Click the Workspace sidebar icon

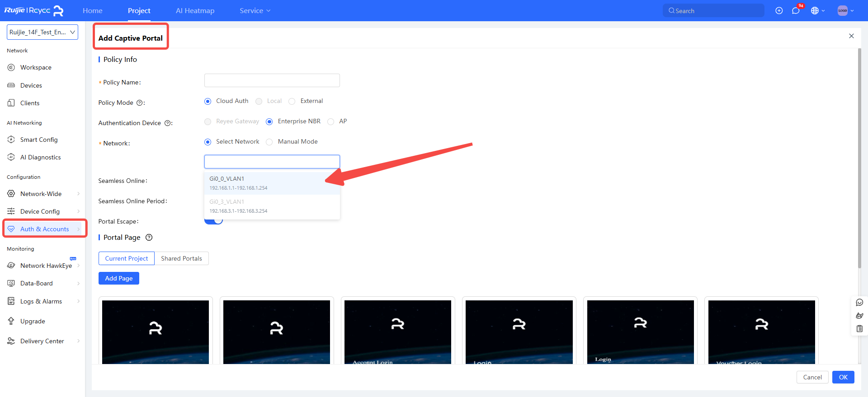coord(11,67)
